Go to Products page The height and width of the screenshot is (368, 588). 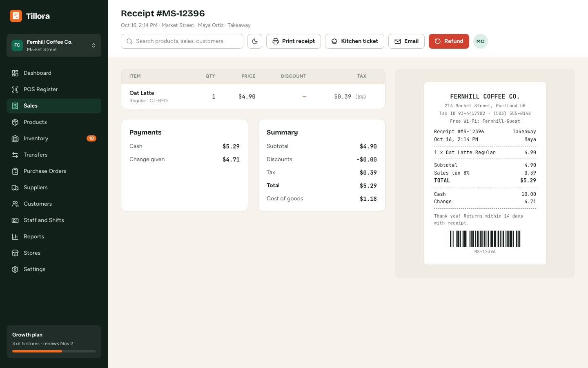tap(54, 122)
